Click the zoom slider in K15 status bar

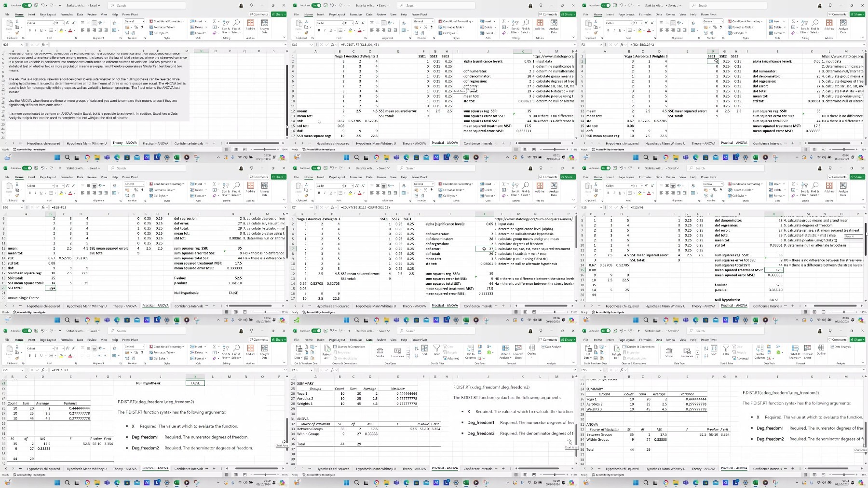[x=844, y=312]
